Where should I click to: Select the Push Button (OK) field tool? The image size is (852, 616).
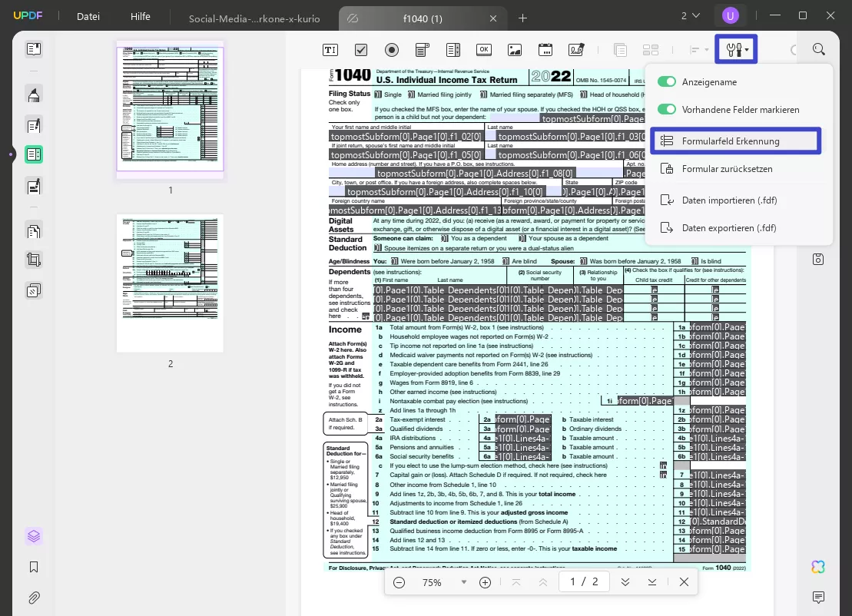click(483, 49)
